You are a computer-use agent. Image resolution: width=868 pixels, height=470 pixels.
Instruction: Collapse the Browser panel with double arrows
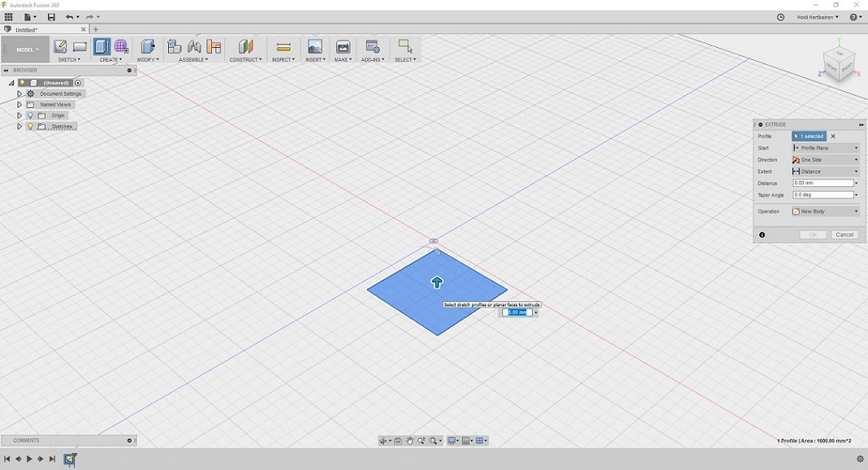point(6,70)
